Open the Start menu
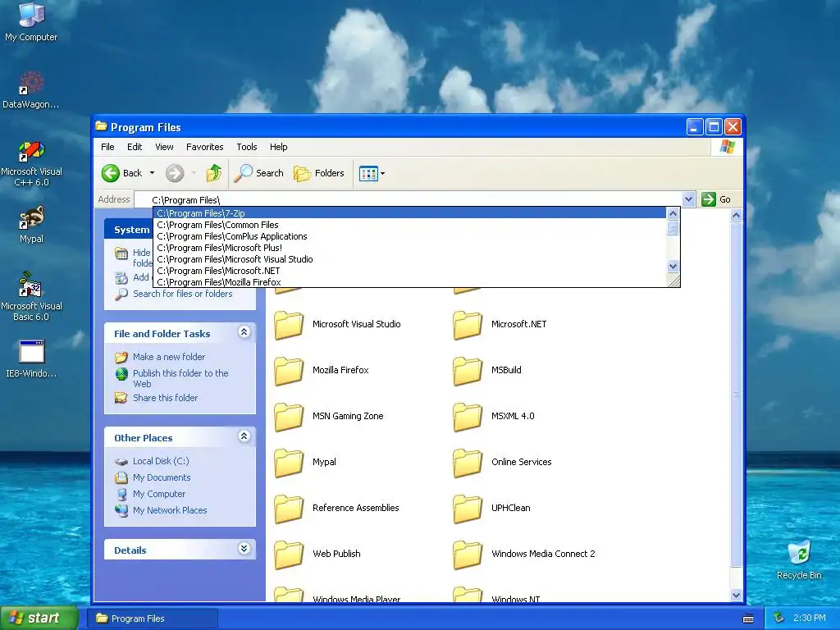This screenshot has height=630, width=840. 39,618
